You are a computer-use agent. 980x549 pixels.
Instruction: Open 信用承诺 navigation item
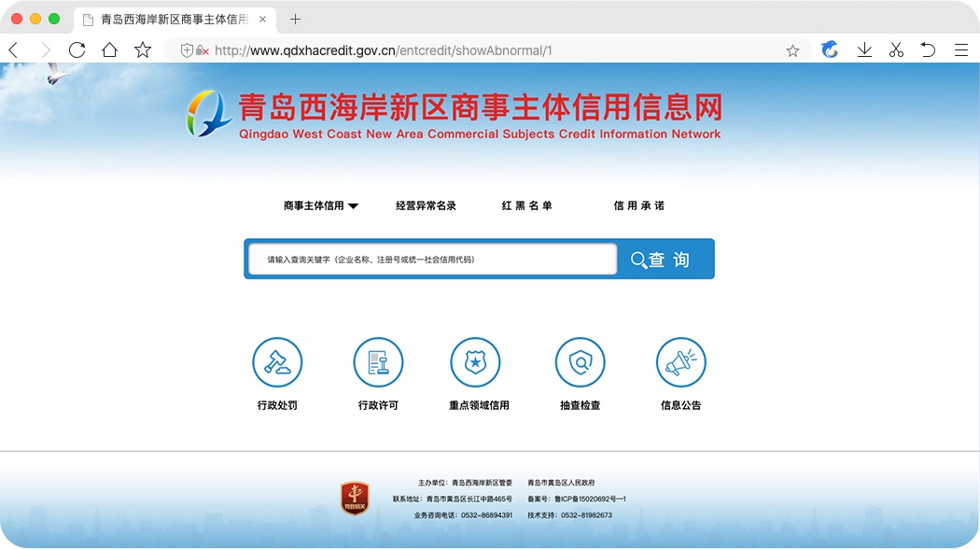coord(638,205)
